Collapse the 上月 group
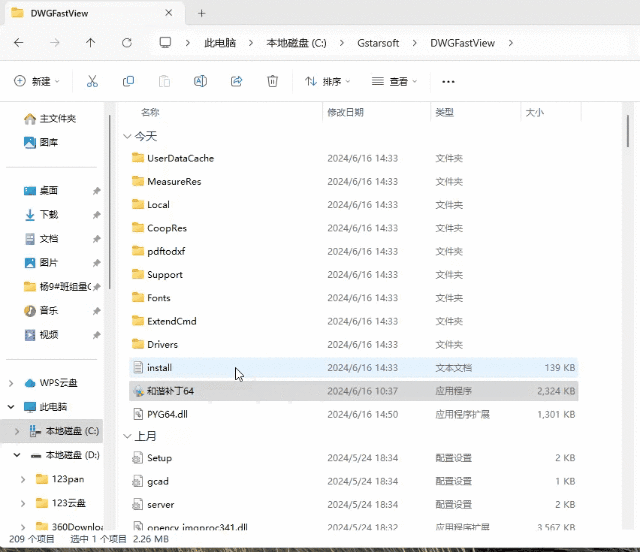640x552 pixels. (127, 436)
